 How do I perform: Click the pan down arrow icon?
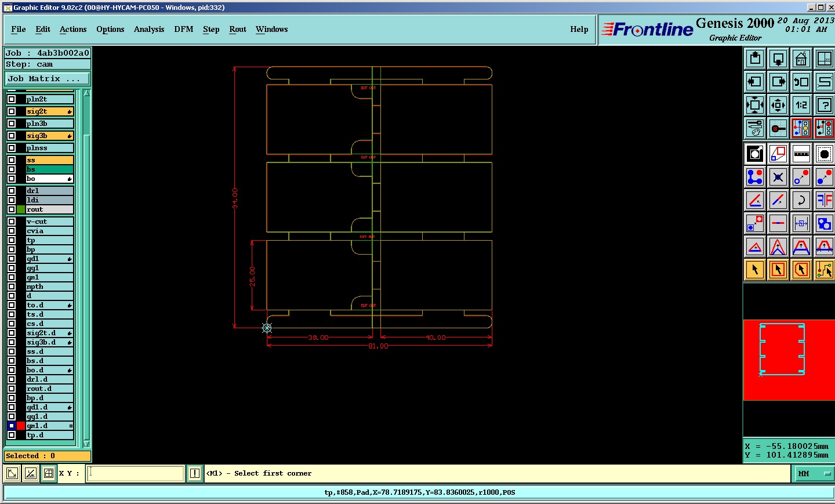pos(778,59)
